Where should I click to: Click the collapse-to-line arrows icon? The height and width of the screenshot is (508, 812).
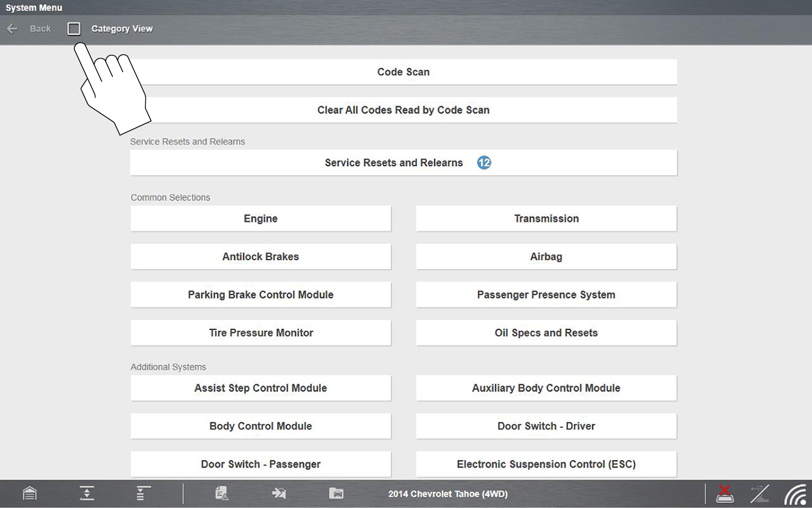(x=87, y=493)
